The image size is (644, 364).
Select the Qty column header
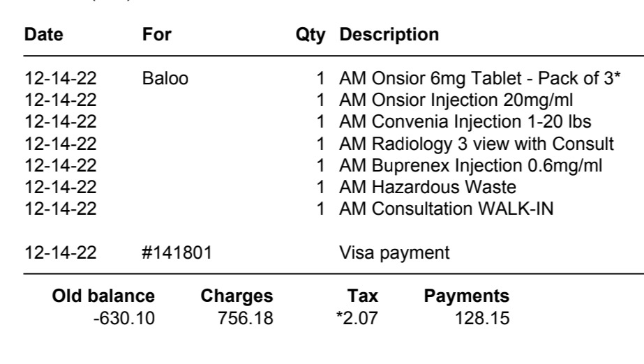click(310, 36)
